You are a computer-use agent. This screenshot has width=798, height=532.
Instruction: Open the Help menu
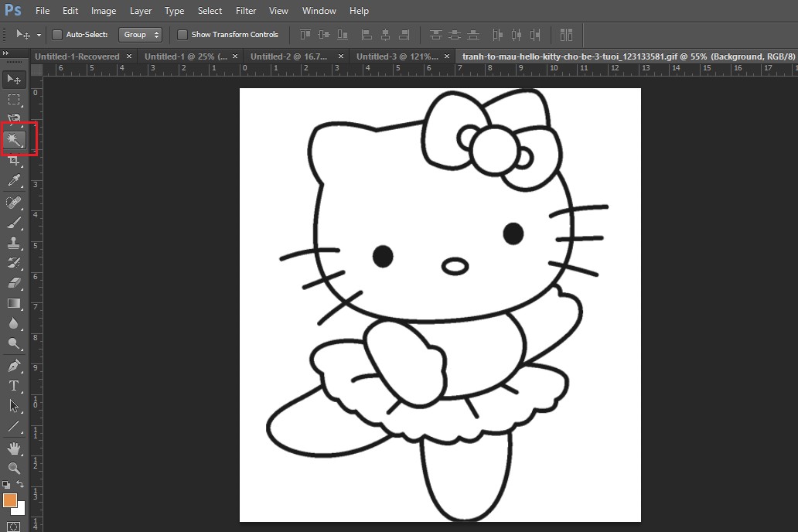click(x=359, y=11)
